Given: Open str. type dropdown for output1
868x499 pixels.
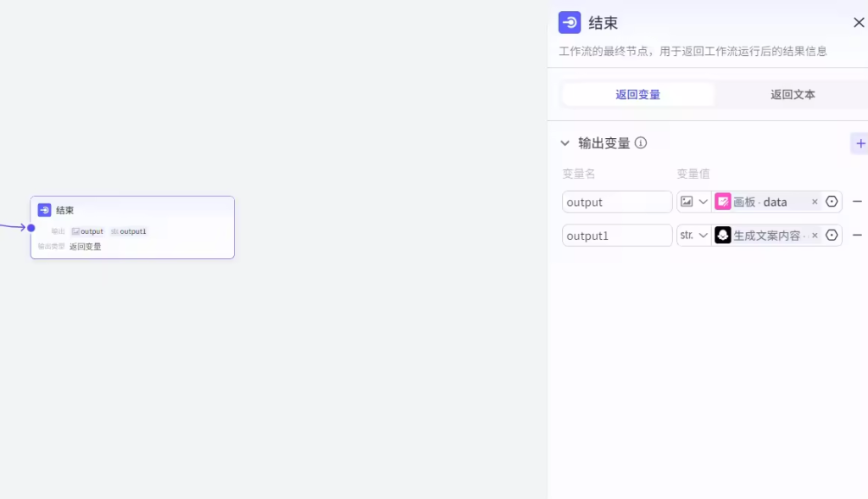Looking at the screenshot, I should pyautogui.click(x=693, y=236).
